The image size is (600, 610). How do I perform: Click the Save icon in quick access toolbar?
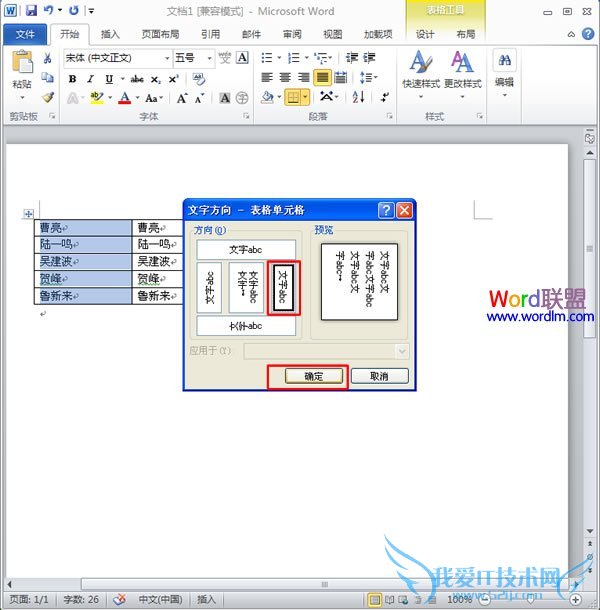[x=31, y=11]
